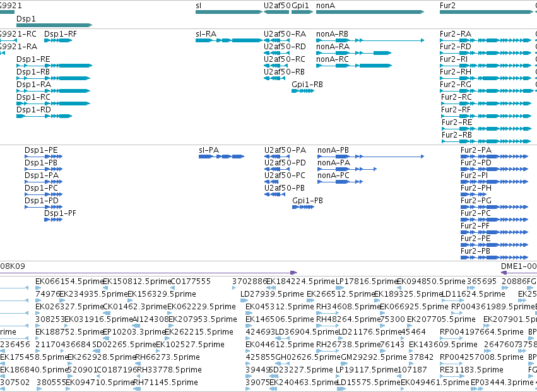Select transcript Dsp1-RB
The image size is (537, 392).
(53, 78)
